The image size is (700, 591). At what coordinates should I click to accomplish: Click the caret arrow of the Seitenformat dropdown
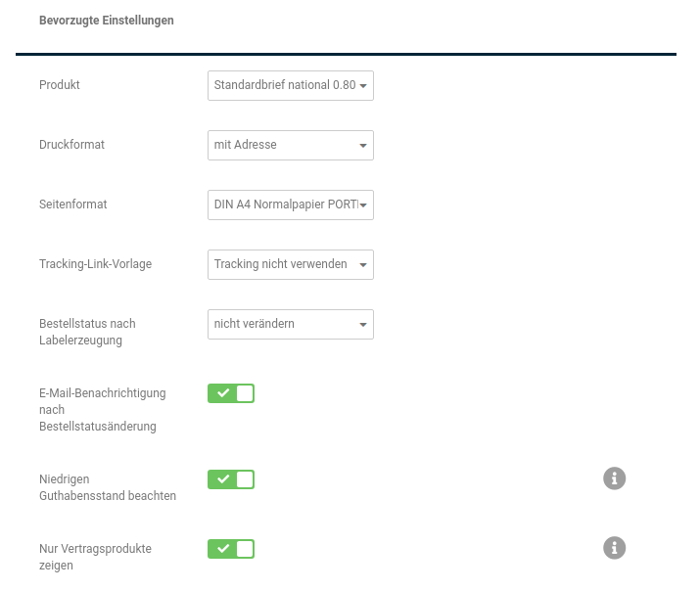[x=363, y=205]
